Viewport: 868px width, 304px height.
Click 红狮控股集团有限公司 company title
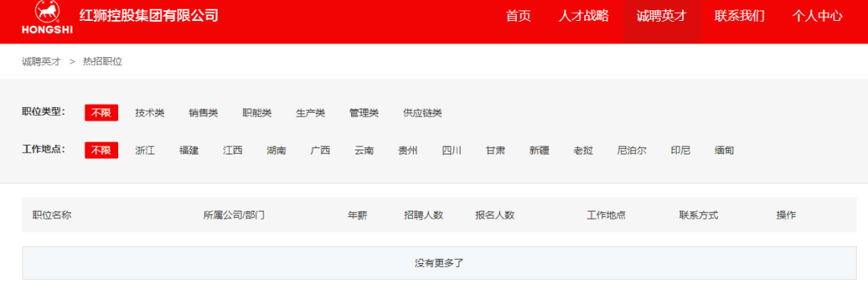click(149, 15)
